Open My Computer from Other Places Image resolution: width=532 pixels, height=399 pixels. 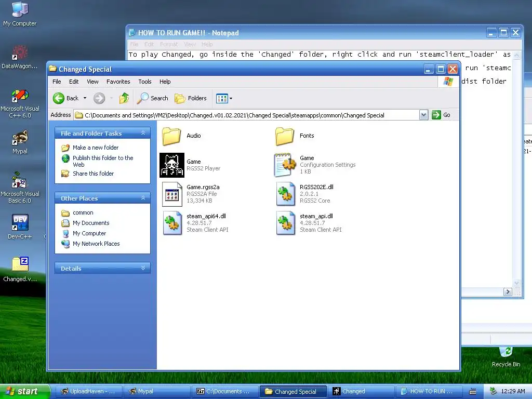pyautogui.click(x=89, y=233)
